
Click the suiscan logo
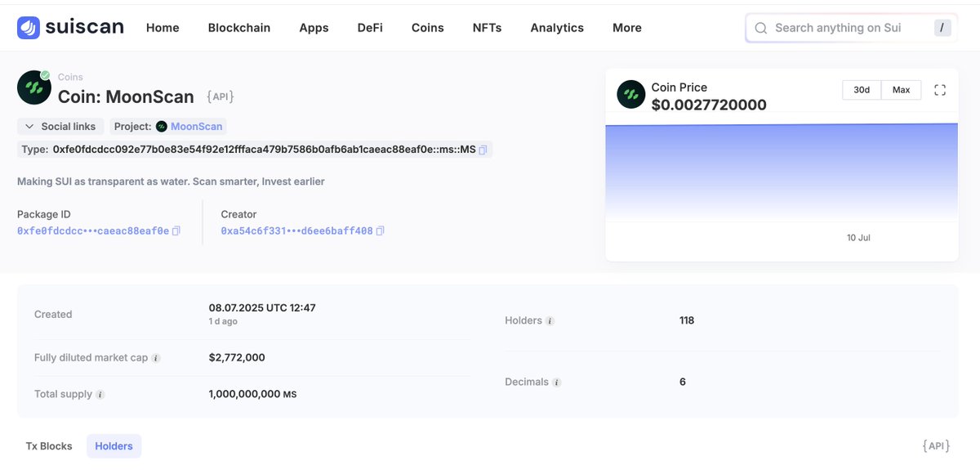click(x=70, y=28)
